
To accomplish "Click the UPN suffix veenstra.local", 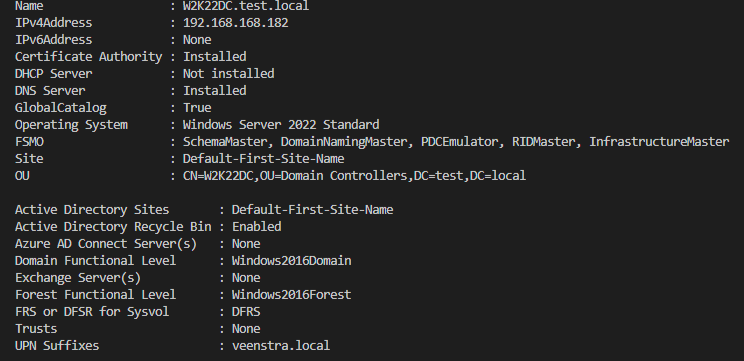I will pyautogui.click(x=281, y=346).
